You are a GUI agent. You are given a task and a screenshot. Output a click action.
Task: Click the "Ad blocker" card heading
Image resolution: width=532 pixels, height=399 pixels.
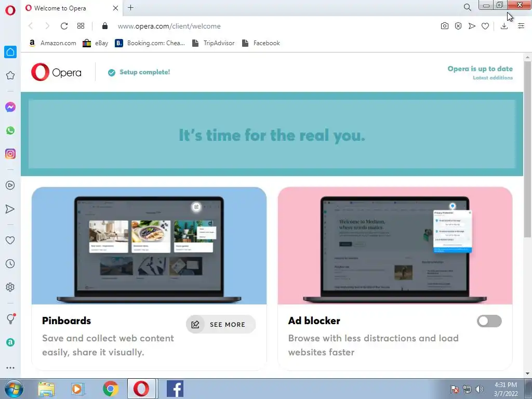pos(314,321)
